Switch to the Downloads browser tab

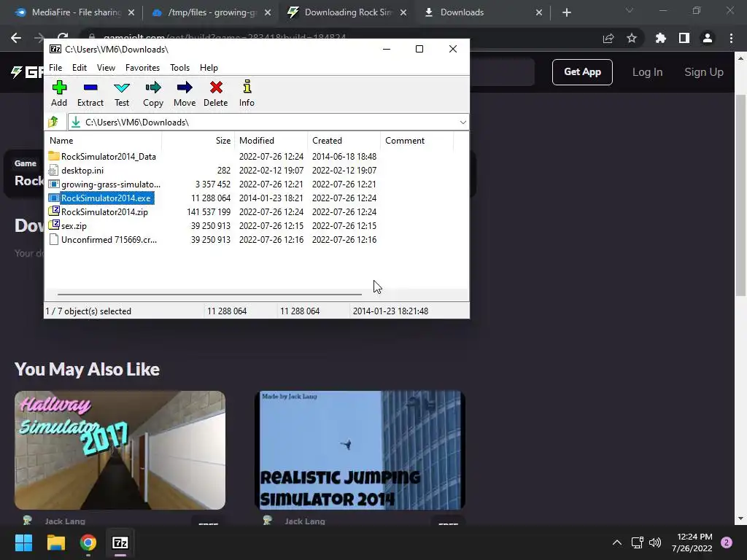tap(481, 12)
